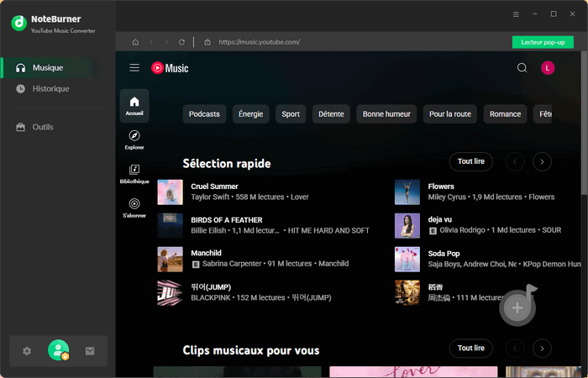Image resolution: width=588 pixels, height=378 pixels.
Task: Open the Musique section in sidebar
Action: point(51,68)
